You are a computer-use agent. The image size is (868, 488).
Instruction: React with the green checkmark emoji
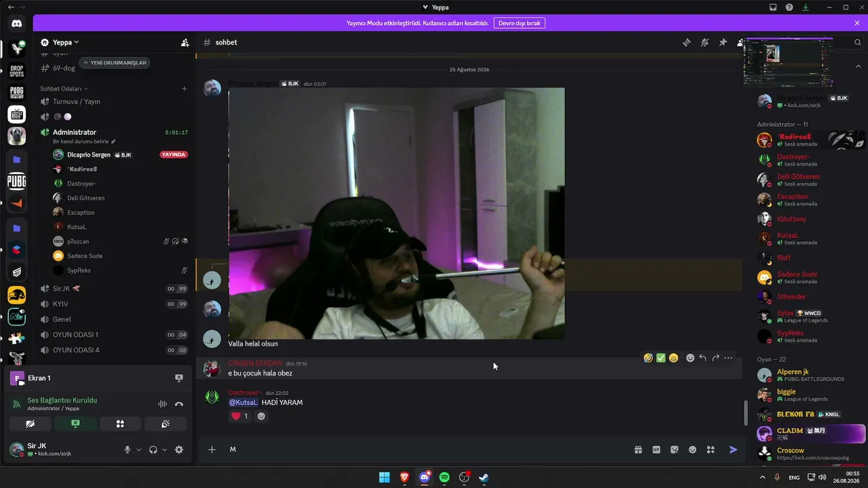(x=660, y=358)
